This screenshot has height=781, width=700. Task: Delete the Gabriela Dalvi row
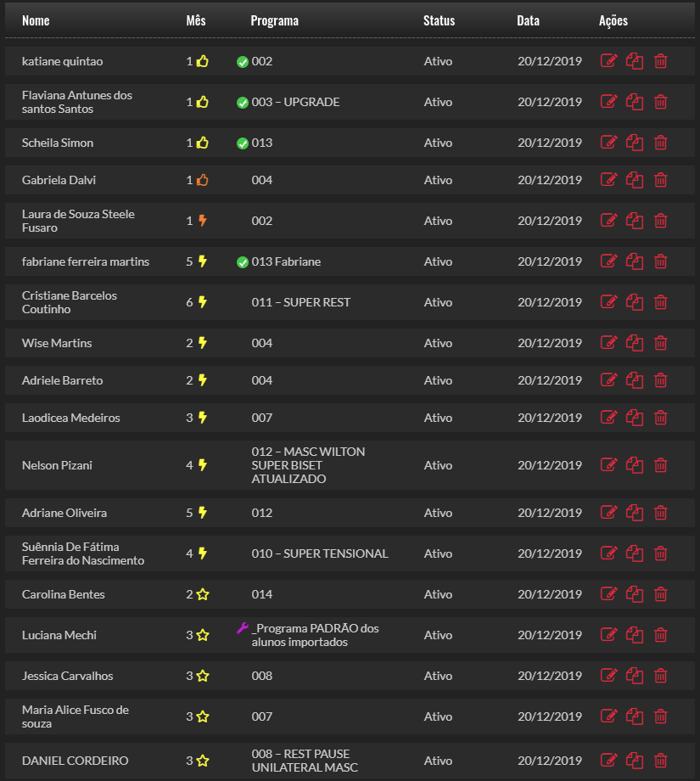(x=661, y=180)
